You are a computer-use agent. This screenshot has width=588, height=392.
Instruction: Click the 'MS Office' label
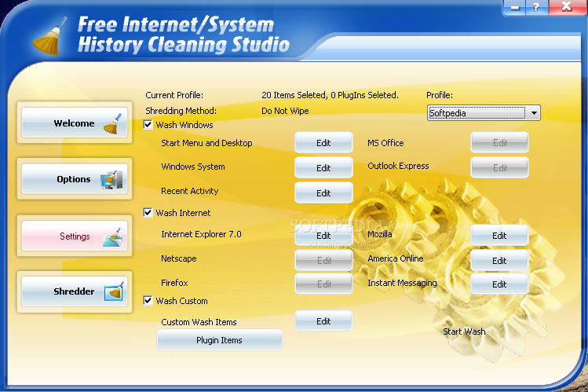[x=385, y=143]
